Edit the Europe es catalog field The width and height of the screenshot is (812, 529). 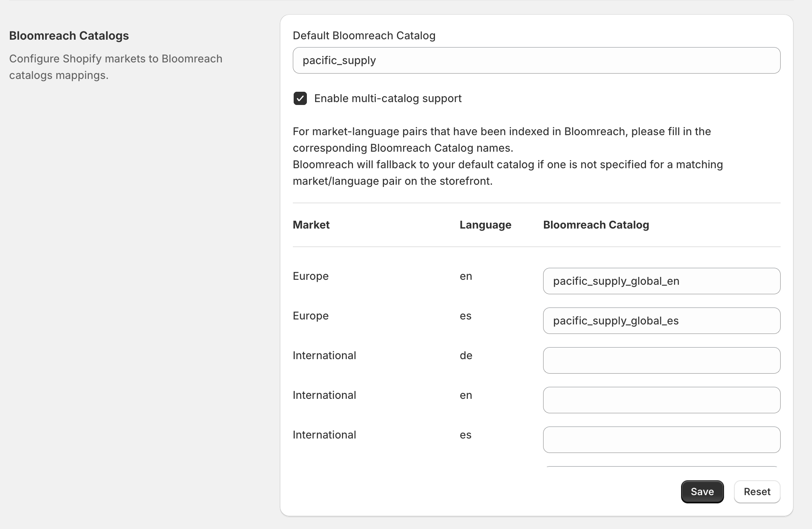661,321
